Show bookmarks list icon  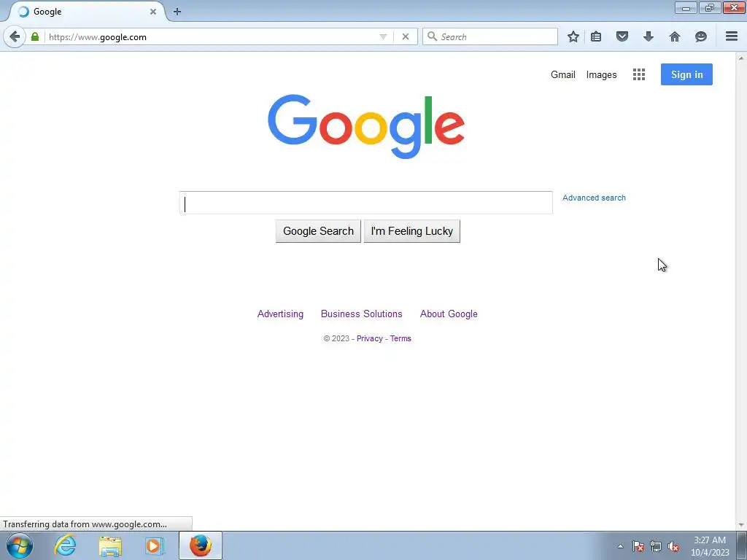[x=596, y=36]
